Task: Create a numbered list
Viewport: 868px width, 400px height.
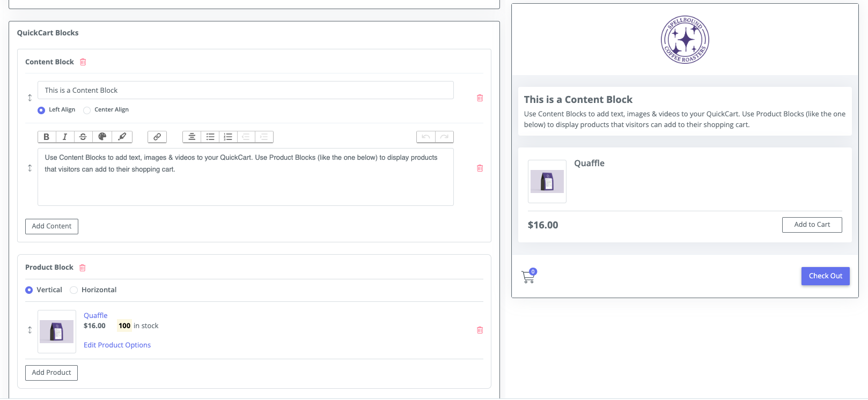Action: [x=228, y=137]
